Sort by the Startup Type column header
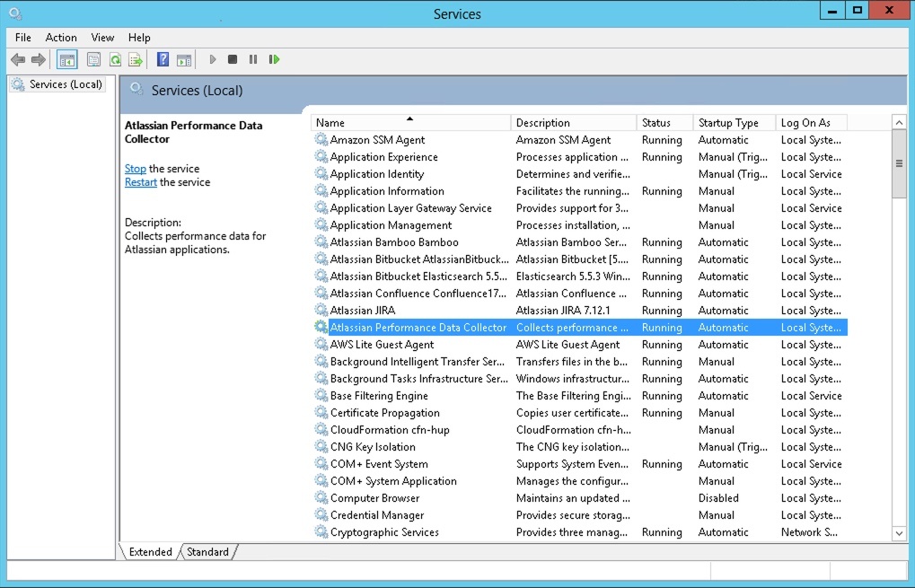Viewport: 915px width, 588px height. coord(735,122)
